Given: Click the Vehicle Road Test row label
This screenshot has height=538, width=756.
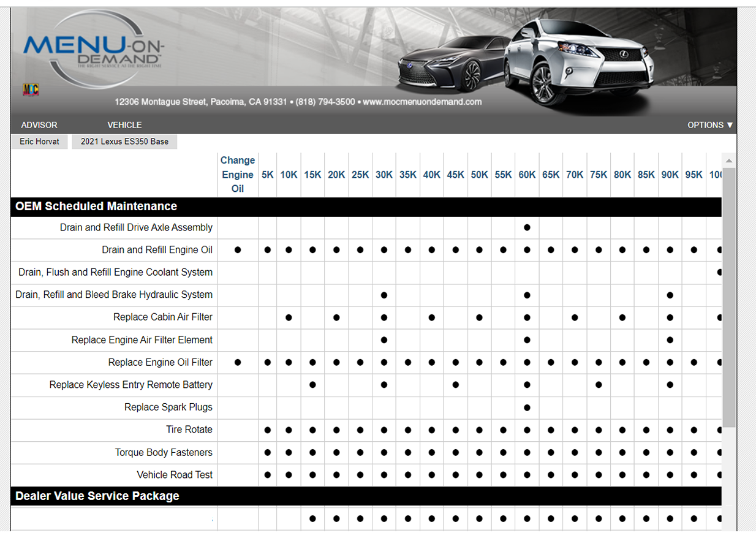Looking at the screenshot, I should click(175, 475).
